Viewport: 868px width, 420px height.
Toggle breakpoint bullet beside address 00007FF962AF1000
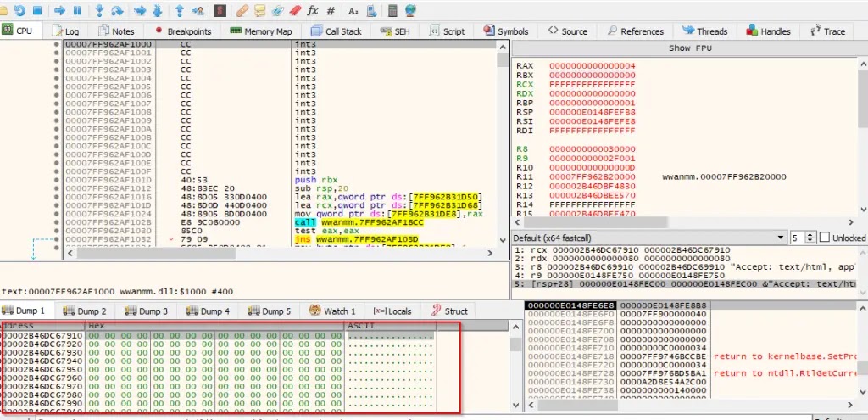point(57,44)
